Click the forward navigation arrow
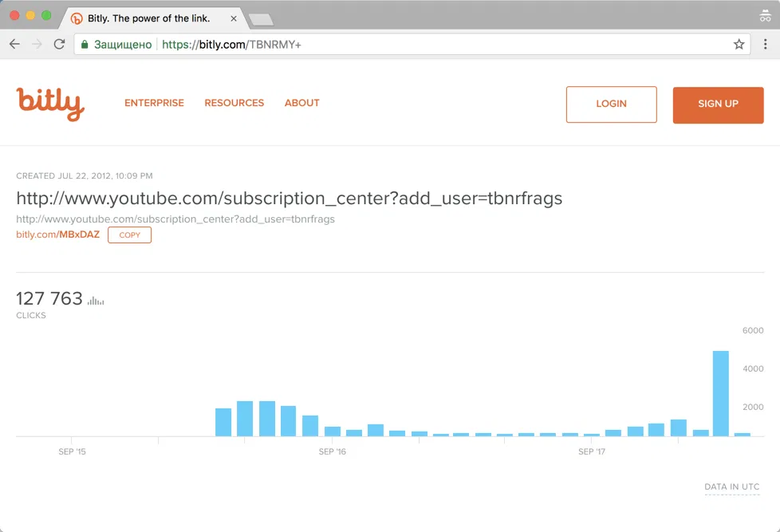Image resolution: width=780 pixels, height=532 pixels. (37, 44)
